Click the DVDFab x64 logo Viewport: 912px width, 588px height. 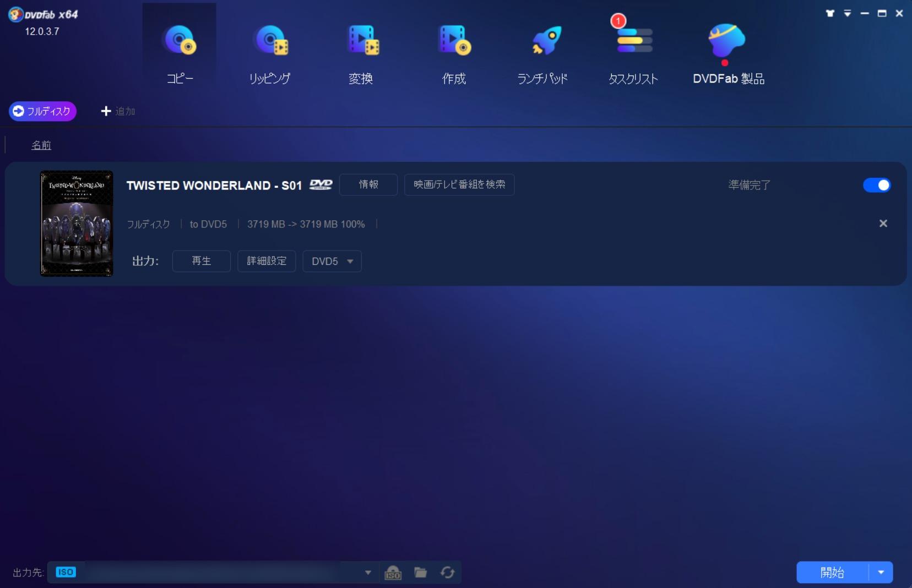coord(43,14)
